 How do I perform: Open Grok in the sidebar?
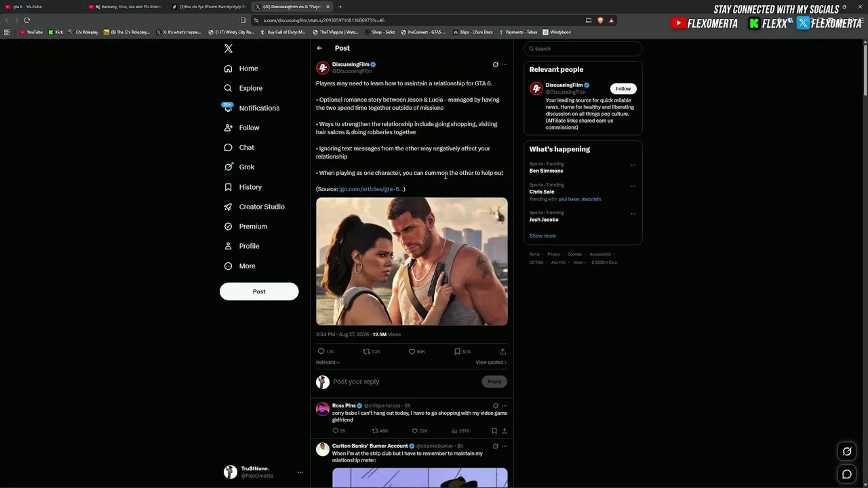coord(239,167)
